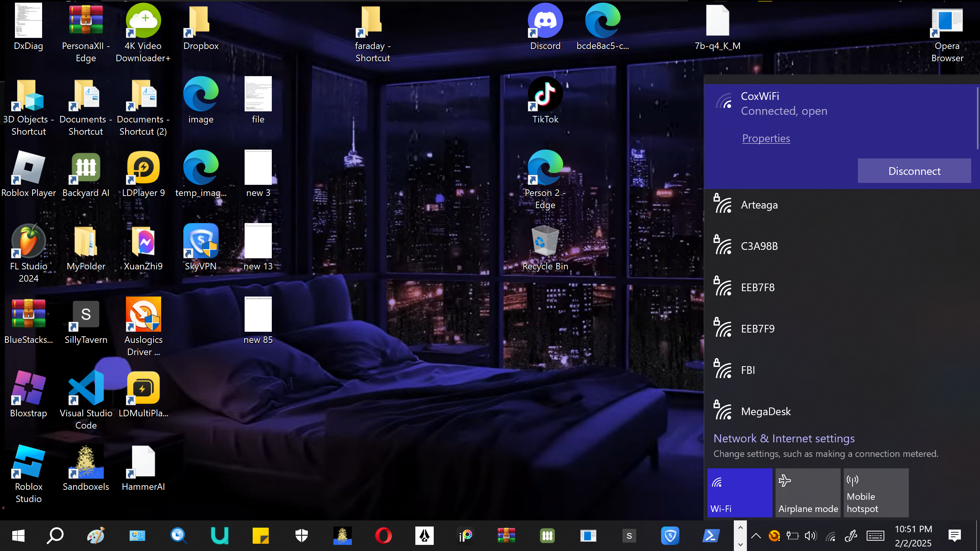This screenshot has width=980, height=551.
Task: Expand the MegaDesk network entry
Action: coord(766,411)
